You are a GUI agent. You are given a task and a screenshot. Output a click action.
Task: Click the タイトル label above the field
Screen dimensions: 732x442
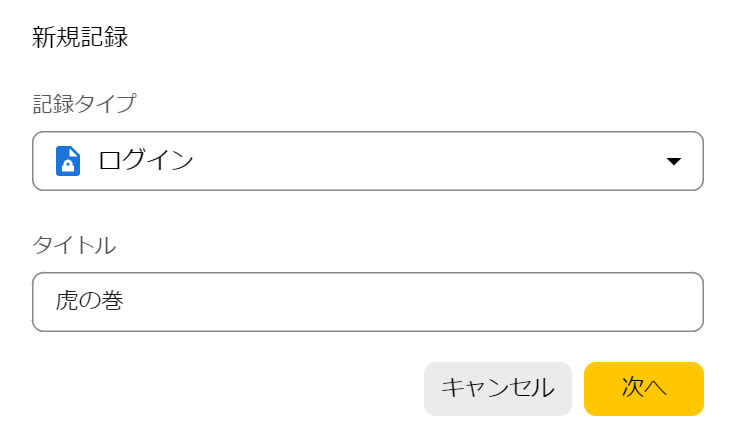point(74,245)
